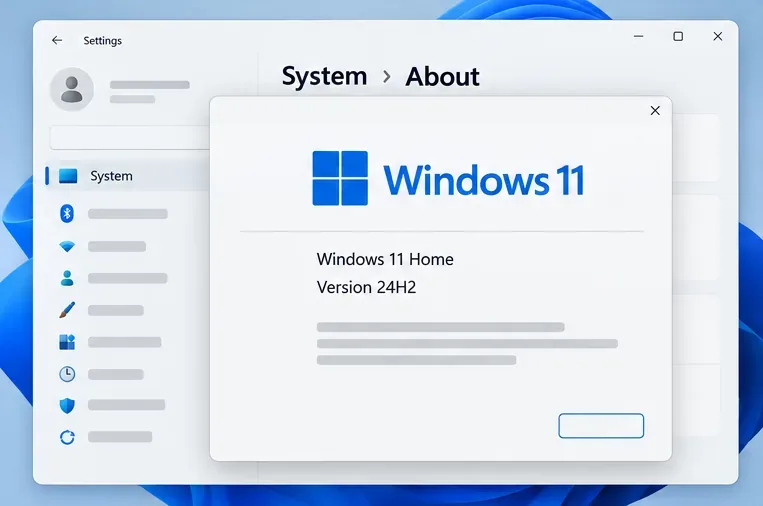Viewport: 763px width, 506px height.
Task: Click the outlined button in dialog
Action: [x=601, y=426]
